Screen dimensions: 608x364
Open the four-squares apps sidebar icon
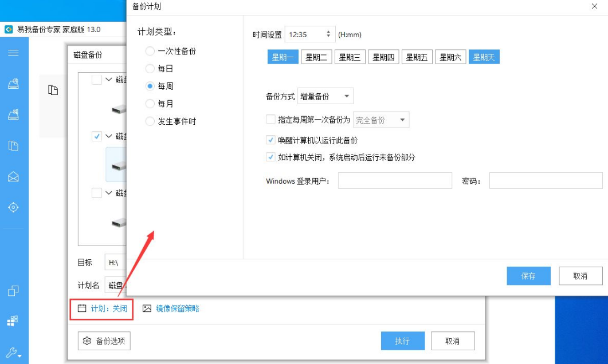(13, 321)
